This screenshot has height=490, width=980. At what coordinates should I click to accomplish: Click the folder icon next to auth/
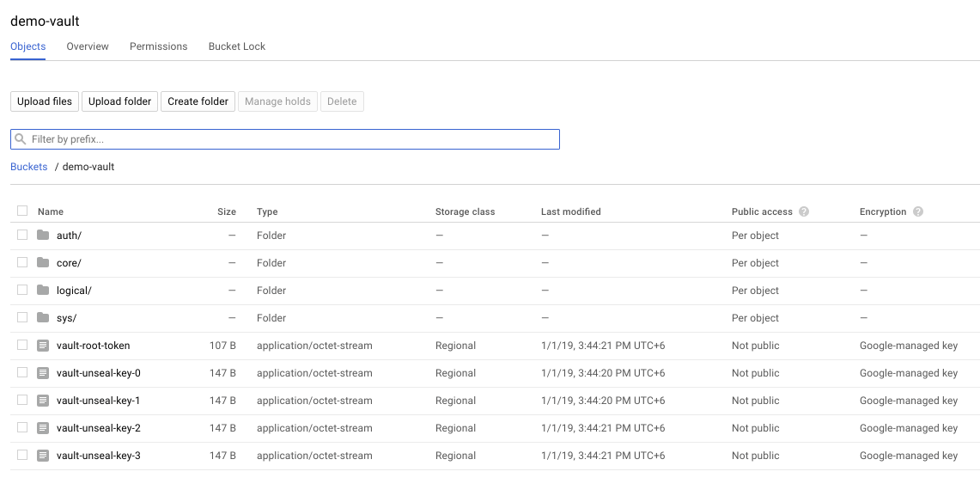pos(43,236)
